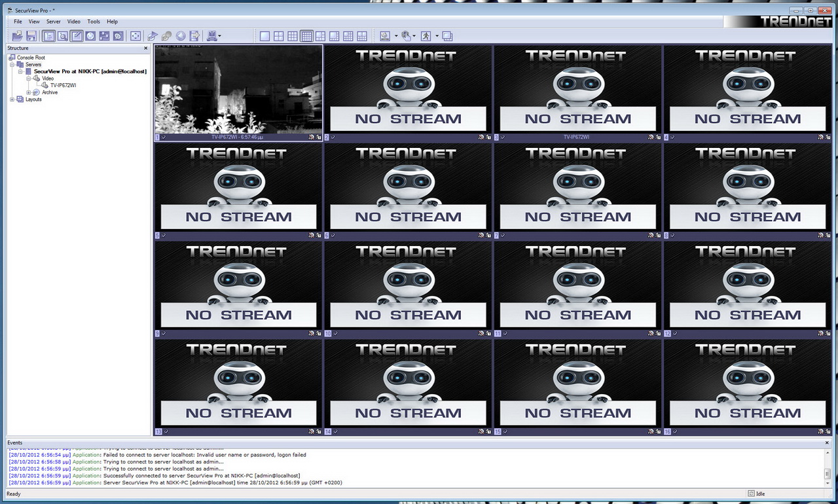The width and height of the screenshot is (838, 504).
Task: Open the Tools menu
Action: [x=94, y=22]
